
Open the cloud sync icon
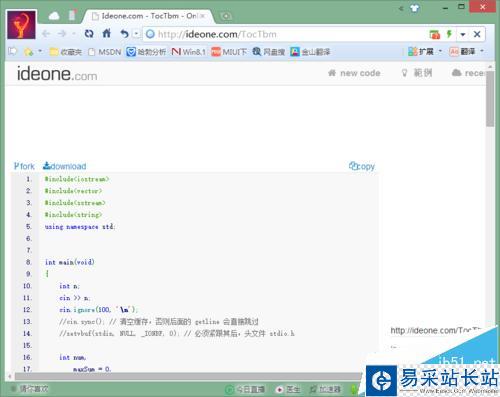(54, 16)
